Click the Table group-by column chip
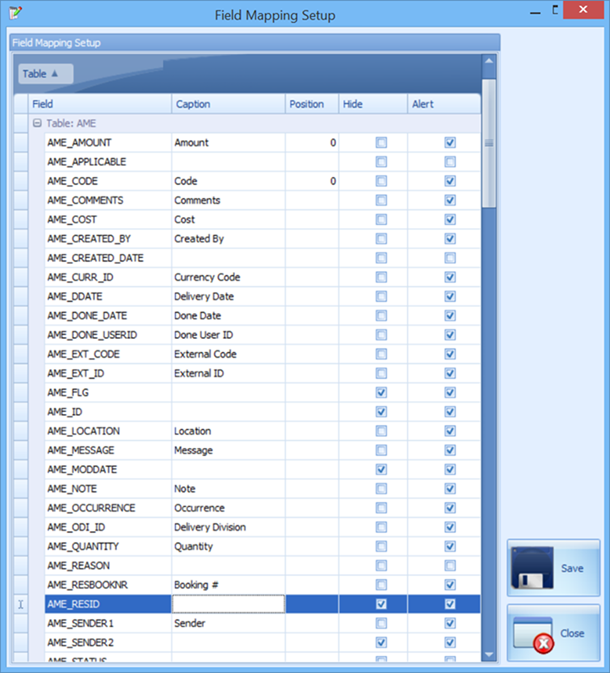This screenshot has height=673, width=610. tap(46, 74)
